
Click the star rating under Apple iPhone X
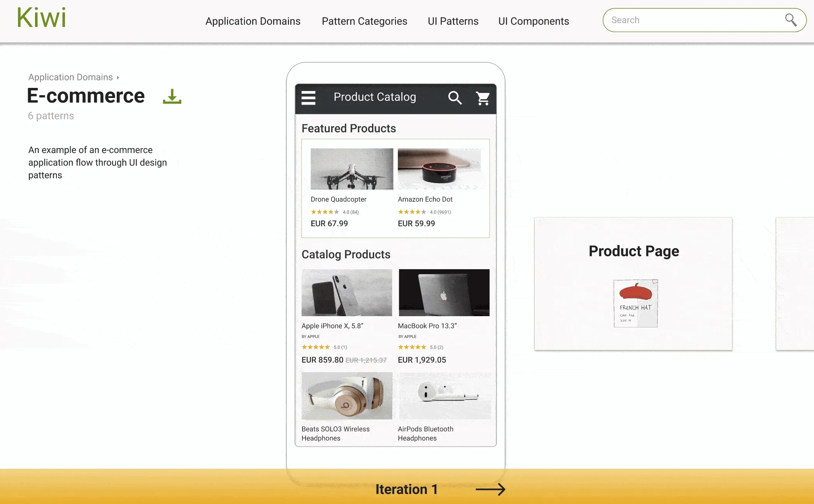click(x=316, y=347)
